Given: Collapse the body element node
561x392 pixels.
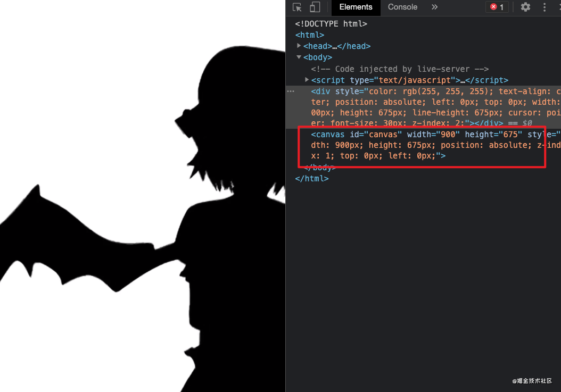Looking at the screenshot, I should tap(299, 57).
